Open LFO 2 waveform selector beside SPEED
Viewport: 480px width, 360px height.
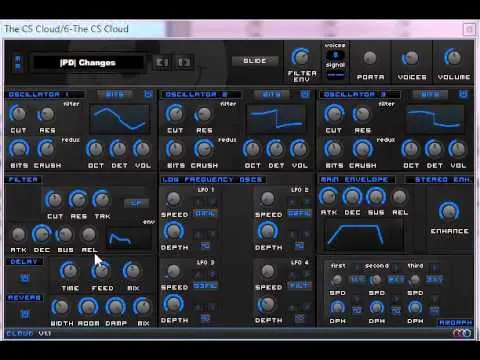(x=300, y=213)
